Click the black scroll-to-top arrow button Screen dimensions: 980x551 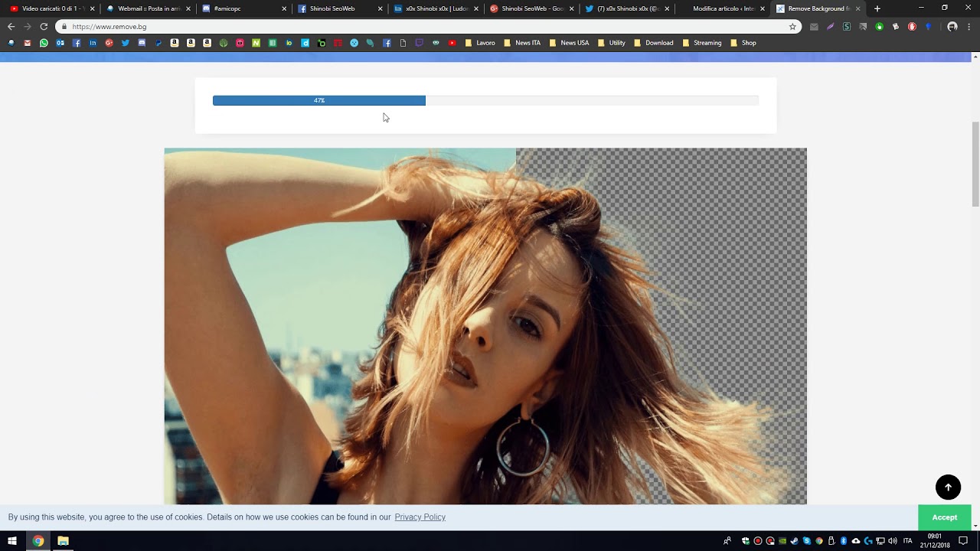click(x=948, y=487)
